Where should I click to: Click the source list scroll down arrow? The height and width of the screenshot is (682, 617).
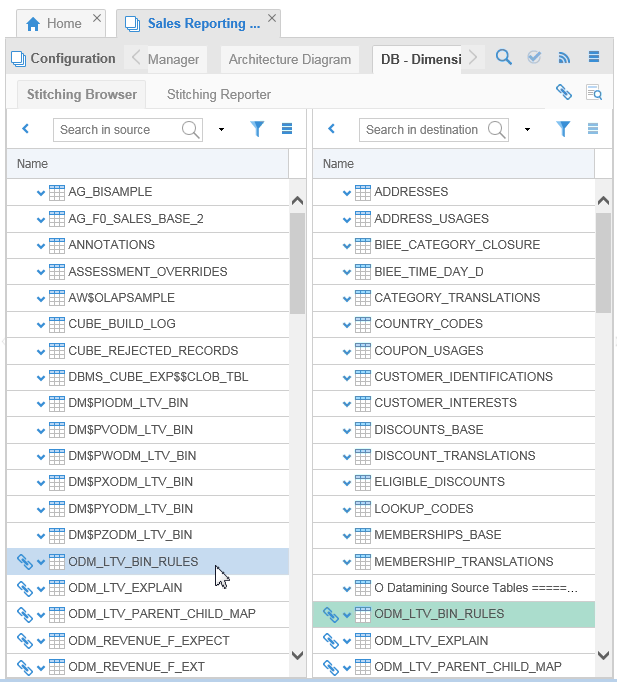point(297,655)
